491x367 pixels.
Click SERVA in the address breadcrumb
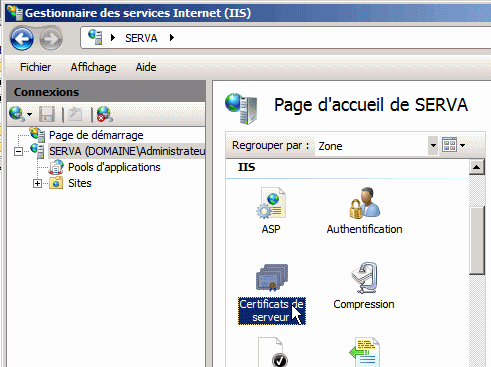(141, 38)
